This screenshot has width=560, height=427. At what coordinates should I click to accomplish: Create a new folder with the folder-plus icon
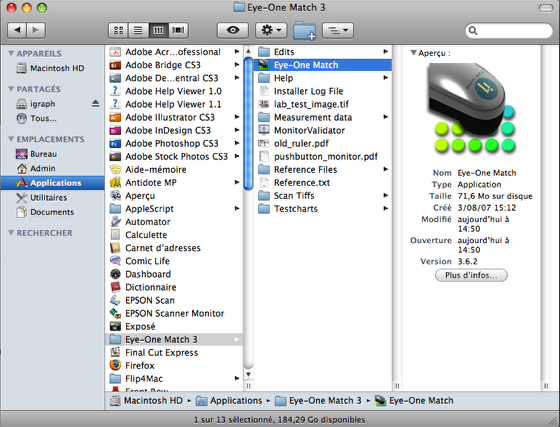[x=305, y=31]
